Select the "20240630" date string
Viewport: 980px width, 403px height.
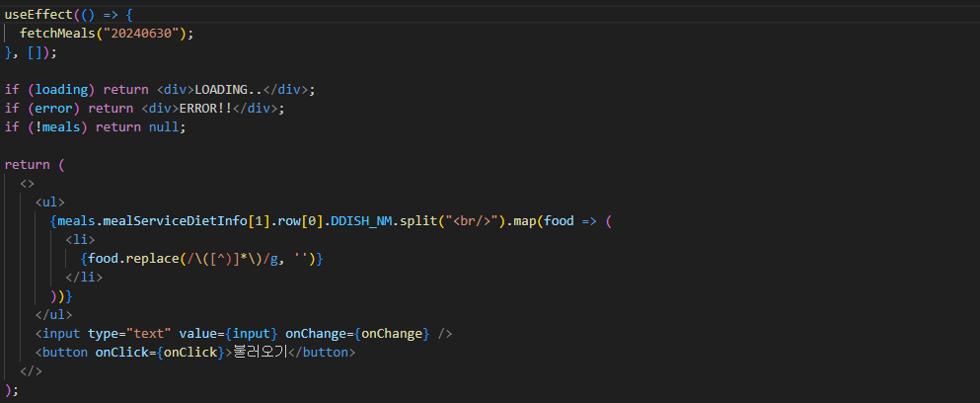point(141,34)
